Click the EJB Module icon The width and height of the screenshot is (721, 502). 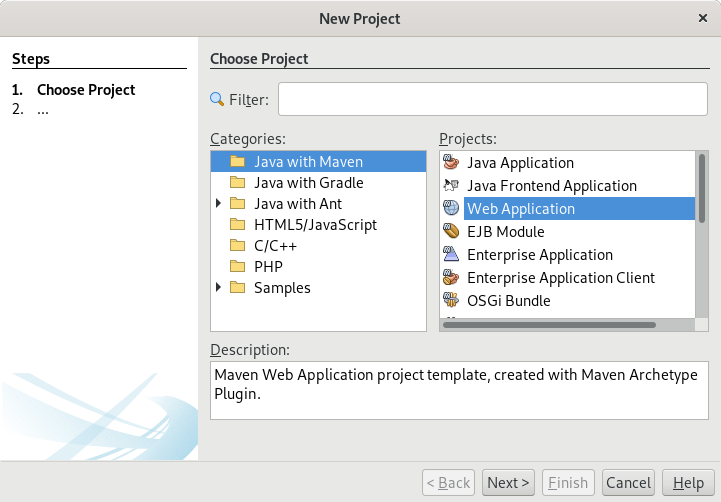coord(451,232)
